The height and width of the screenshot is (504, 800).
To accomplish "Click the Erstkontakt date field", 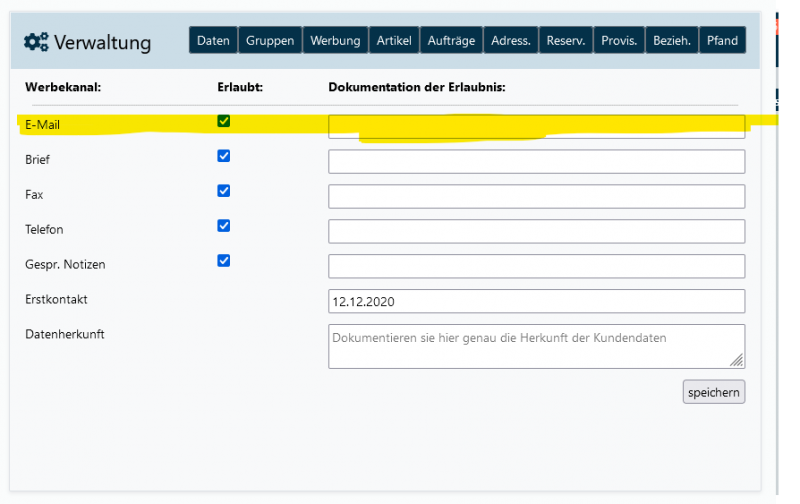I will tap(536, 301).
